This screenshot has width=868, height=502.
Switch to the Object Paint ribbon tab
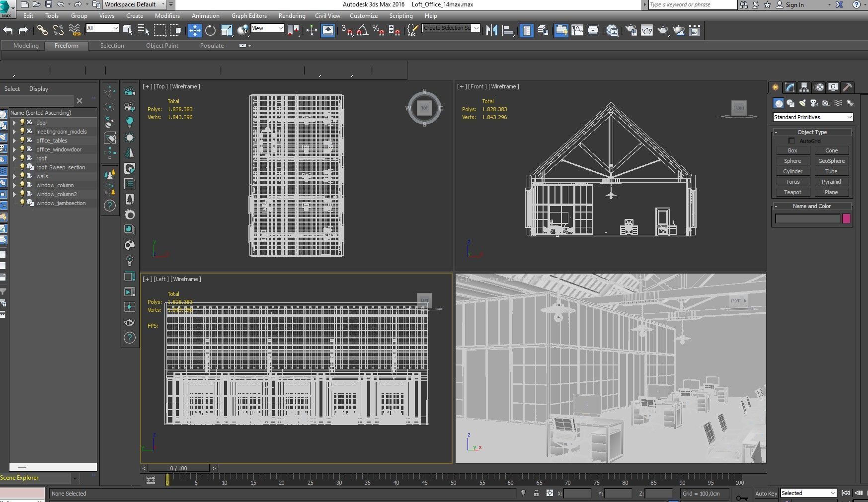pos(162,46)
